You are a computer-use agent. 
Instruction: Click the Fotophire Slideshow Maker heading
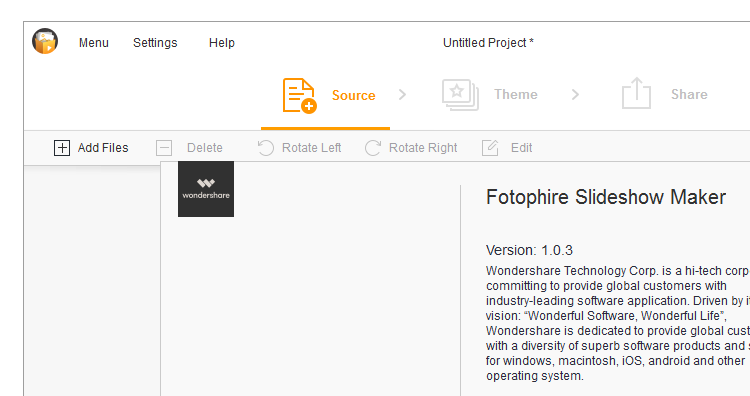coord(606,197)
